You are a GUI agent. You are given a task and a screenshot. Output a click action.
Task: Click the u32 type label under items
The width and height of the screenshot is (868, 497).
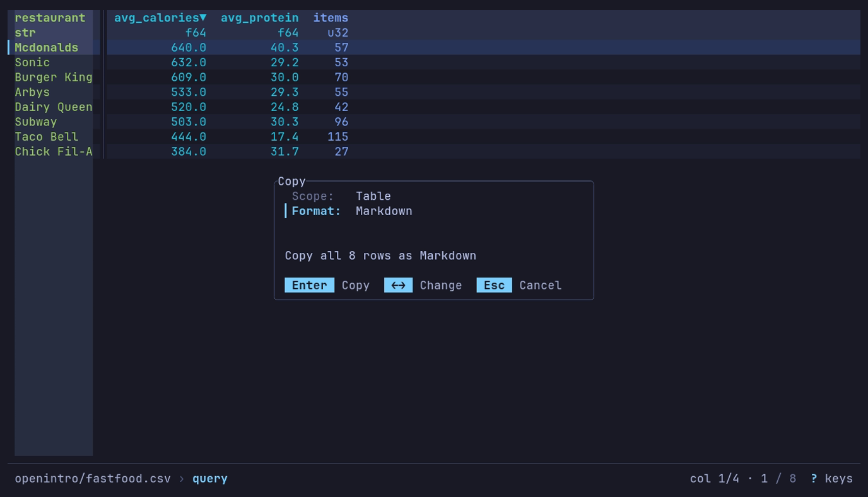pos(338,33)
